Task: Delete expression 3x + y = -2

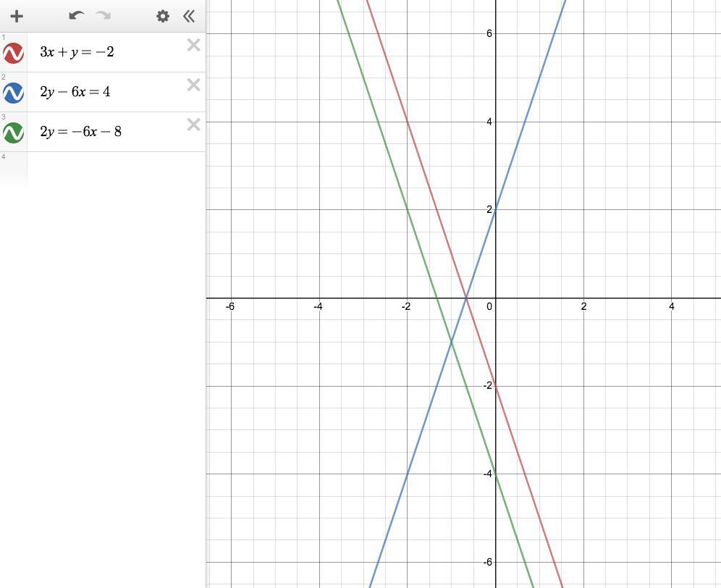Action: point(193,45)
